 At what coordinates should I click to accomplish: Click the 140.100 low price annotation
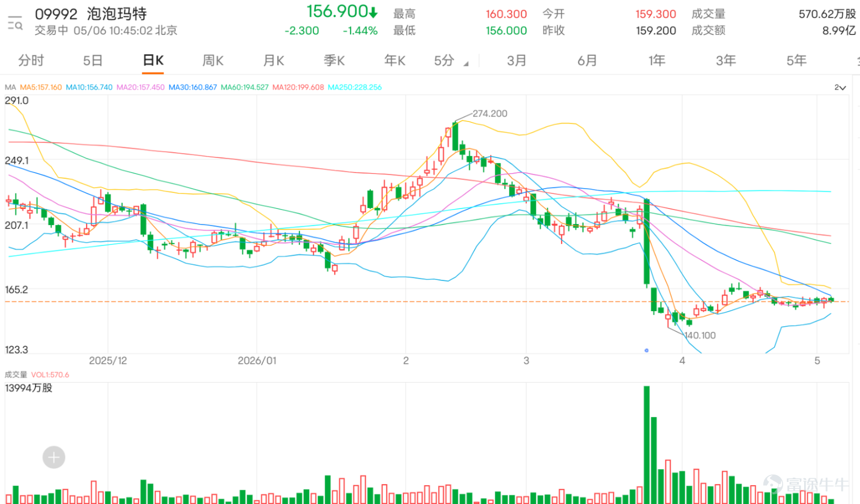(x=700, y=335)
